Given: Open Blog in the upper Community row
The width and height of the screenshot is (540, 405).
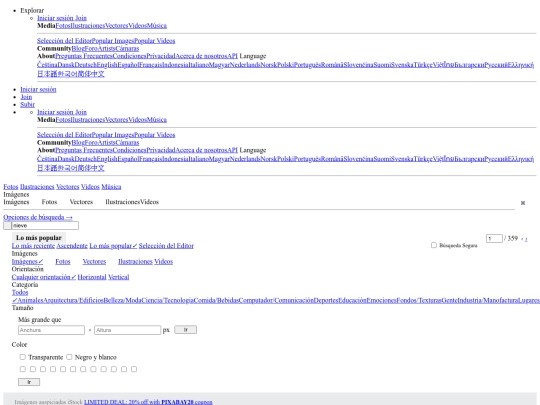Looking at the screenshot, I should click(x=78, y=48).
